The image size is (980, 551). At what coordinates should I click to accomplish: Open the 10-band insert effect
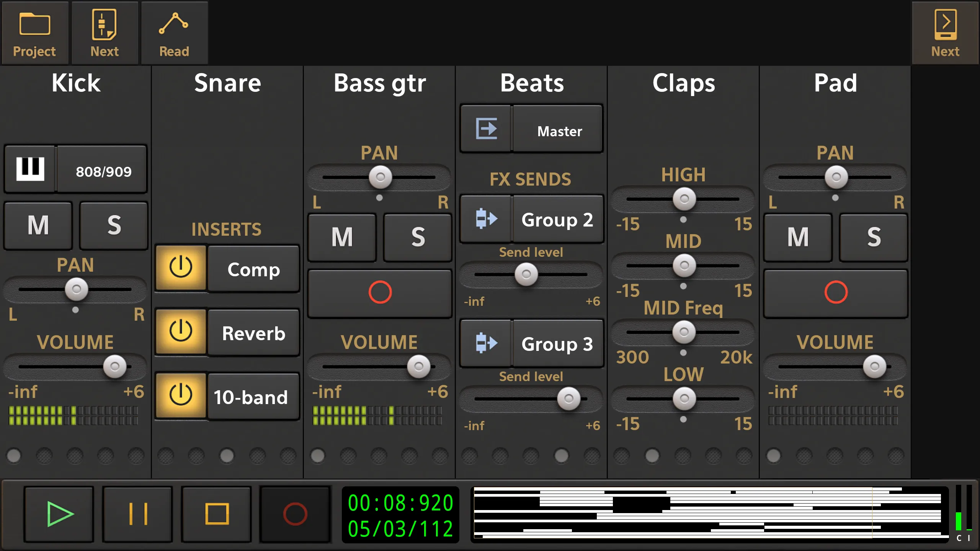pos(253,397)
